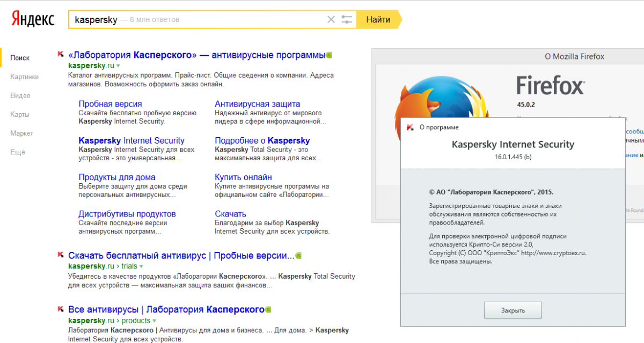Click the Yandex logo
The width and height of the screenshot is (644, 343).
tap(33, 19)
